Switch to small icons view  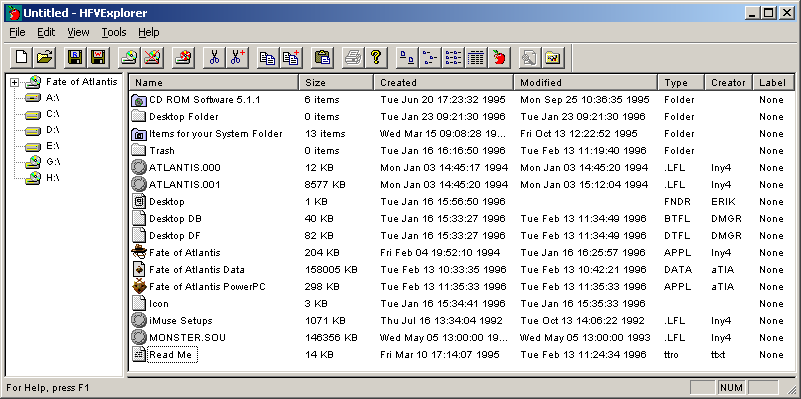430,57
